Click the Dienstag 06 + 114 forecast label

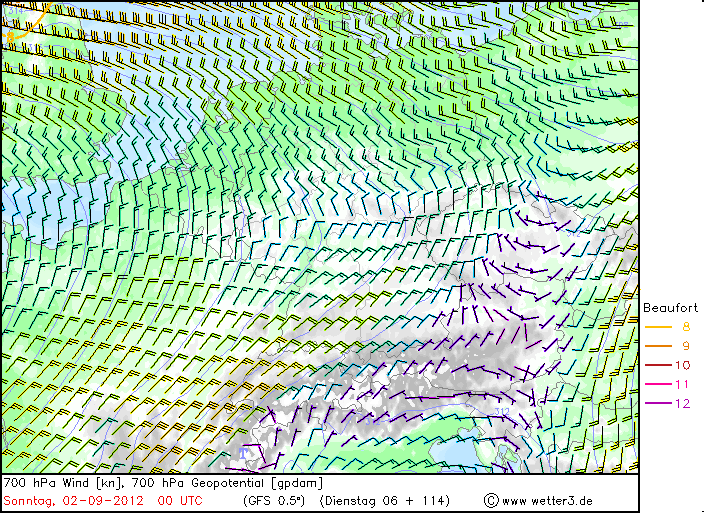[x=385, y=501]
